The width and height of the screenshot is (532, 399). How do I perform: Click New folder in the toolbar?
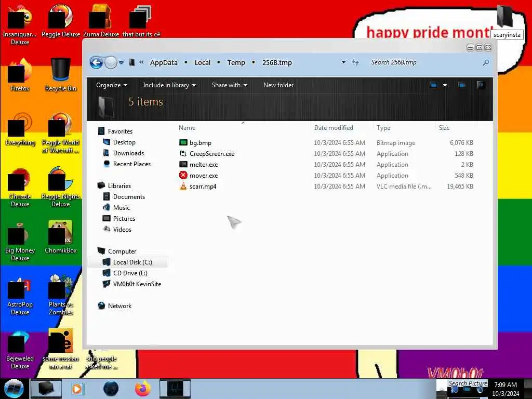coord(278,85)
